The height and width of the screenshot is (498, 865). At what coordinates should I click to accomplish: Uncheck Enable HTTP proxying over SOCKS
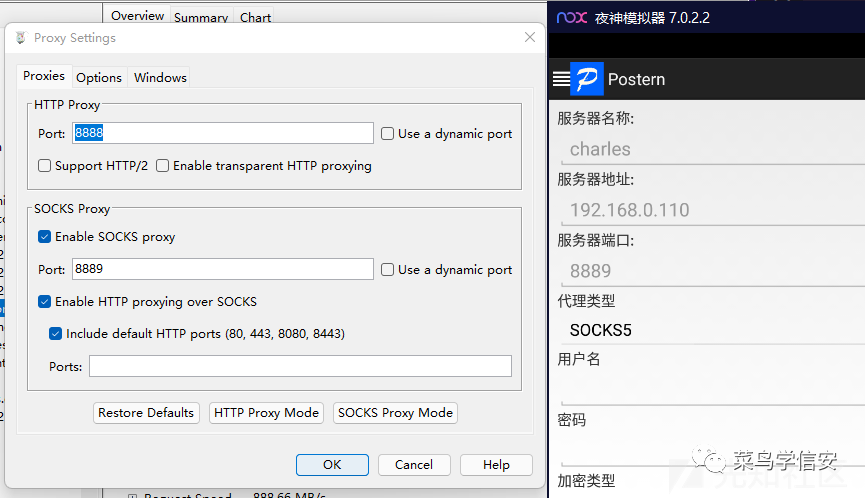(44, 302)
